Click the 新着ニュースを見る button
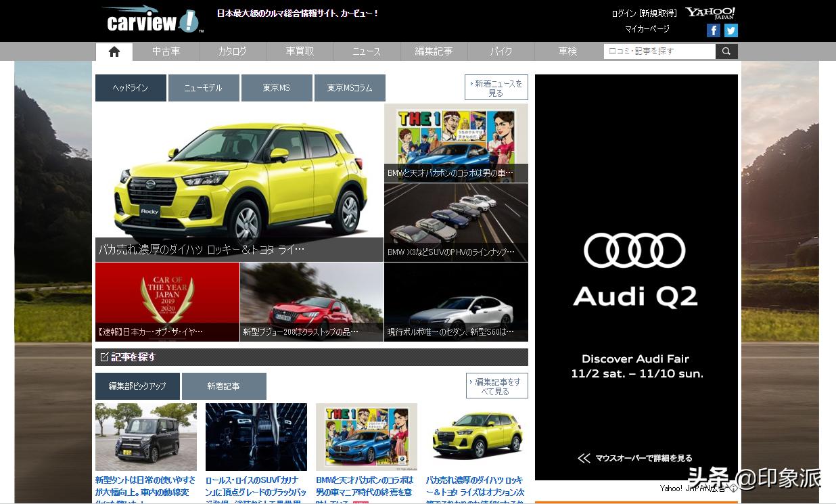 coord(496,88)
